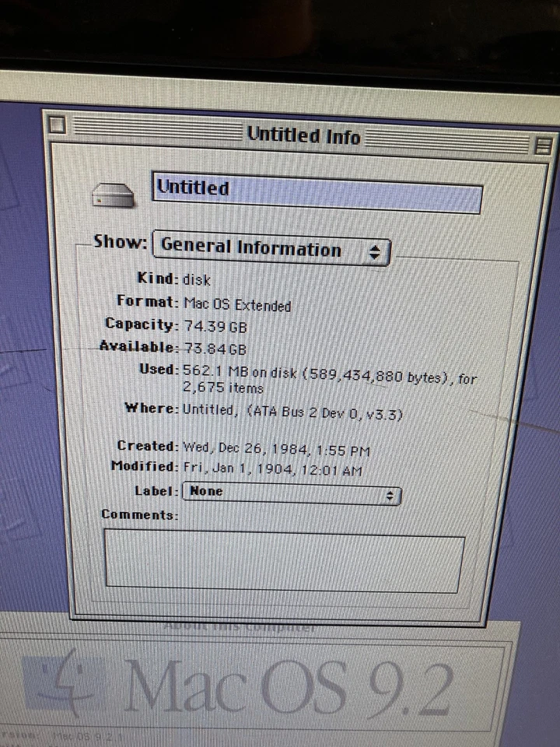Click the 'ATA Bus 2 Dev 0, v3.3' location text

325,412
